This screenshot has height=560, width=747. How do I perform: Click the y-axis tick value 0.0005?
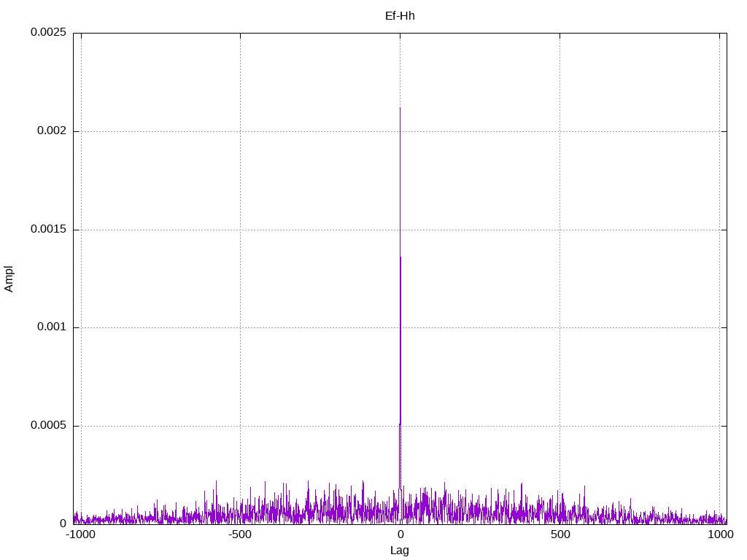[49, 425]
